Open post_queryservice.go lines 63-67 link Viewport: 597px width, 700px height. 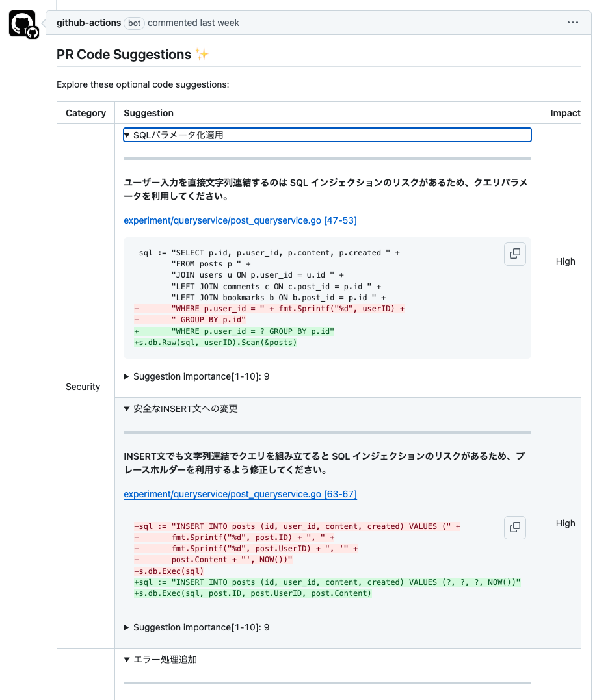[241, 494]
